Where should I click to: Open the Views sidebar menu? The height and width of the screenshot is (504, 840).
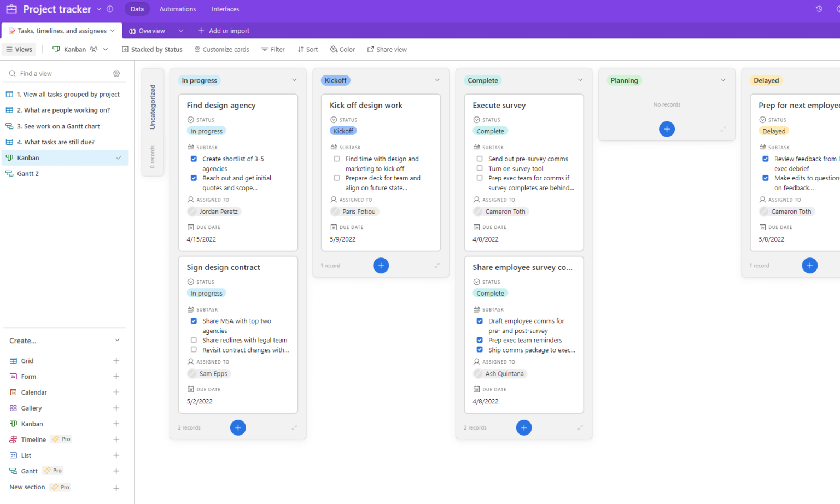(x=19, y=49)
